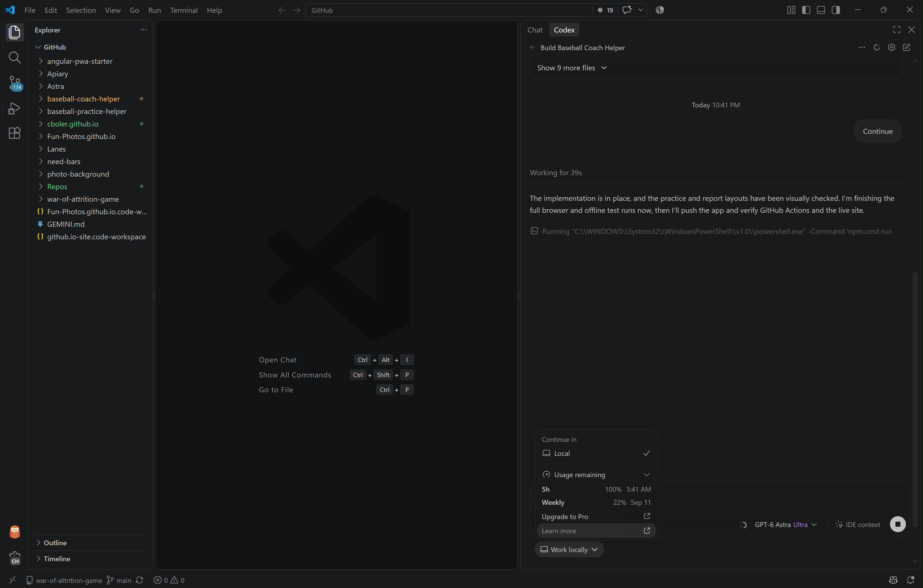Toggle Primary Side Bar visibility

(x=806, y=10)
